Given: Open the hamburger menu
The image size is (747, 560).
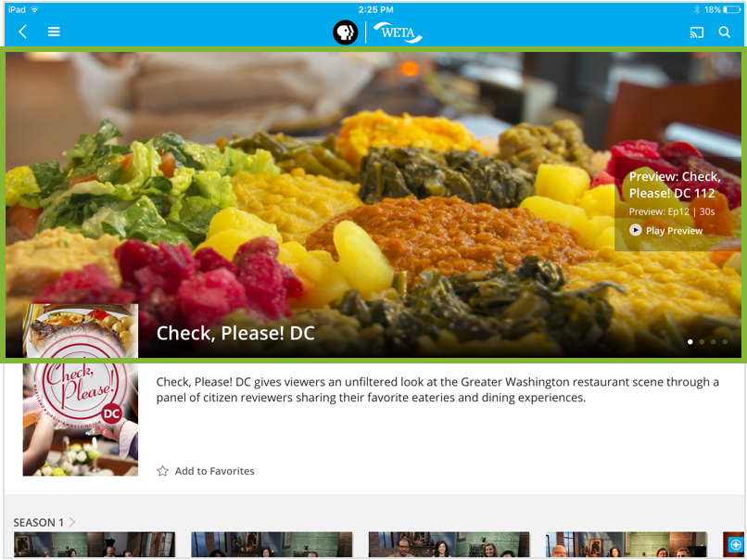Looking at the screenshot, I should pyautogui.click(x=54, y=32).
